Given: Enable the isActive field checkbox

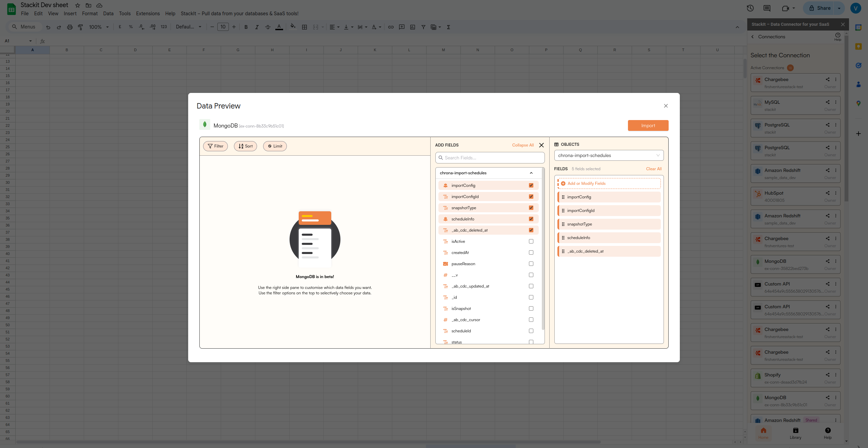Looking at the screenshot, I should coord(531,241).
